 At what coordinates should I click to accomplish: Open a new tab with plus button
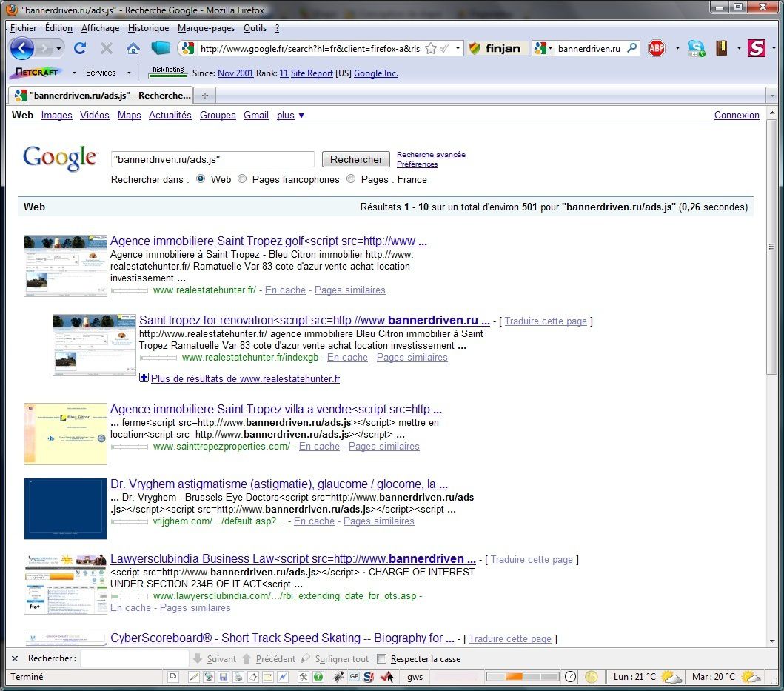click(x=204, y=95)
